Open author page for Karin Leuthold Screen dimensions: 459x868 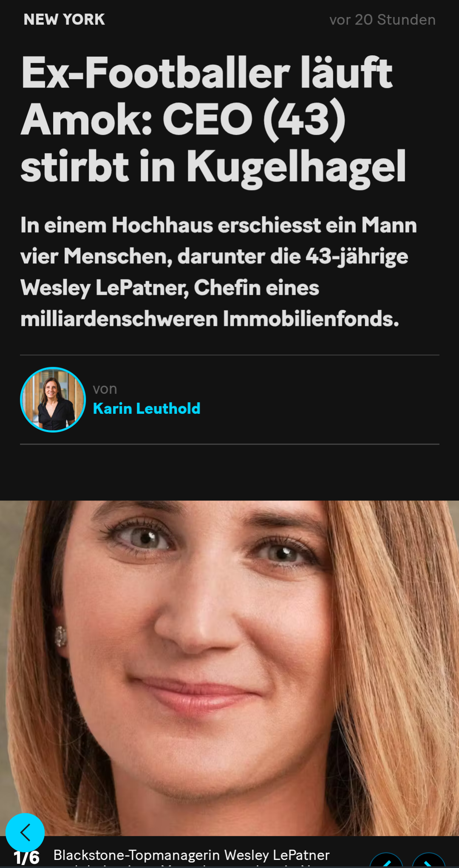point(147,409)
